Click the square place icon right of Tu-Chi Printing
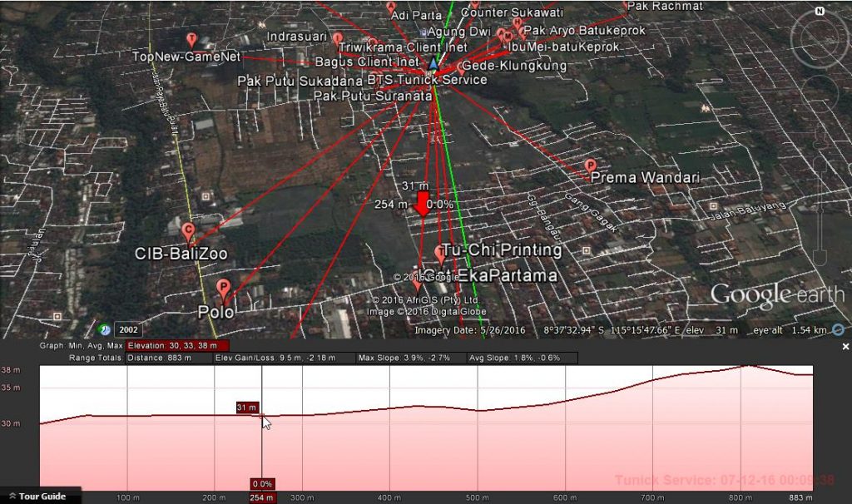Viewport: 852px width, 504px height. (x=586, y=250)
